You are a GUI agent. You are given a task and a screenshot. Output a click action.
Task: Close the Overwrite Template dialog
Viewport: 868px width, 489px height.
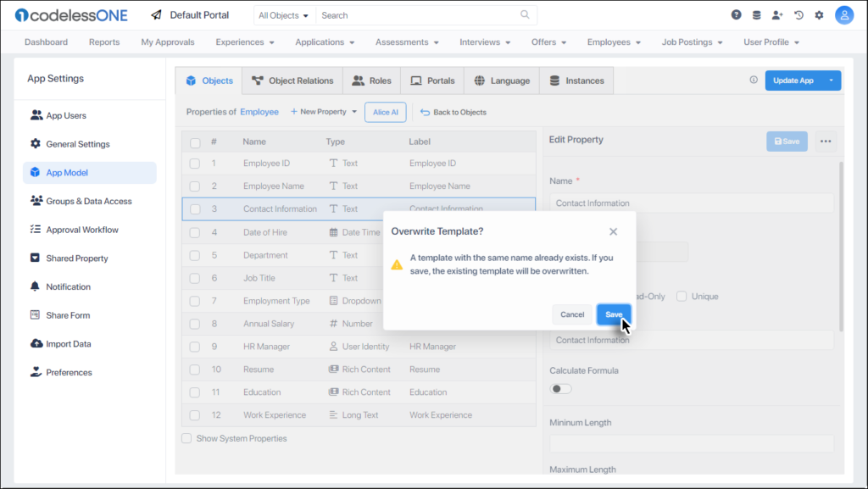[613, 231]
